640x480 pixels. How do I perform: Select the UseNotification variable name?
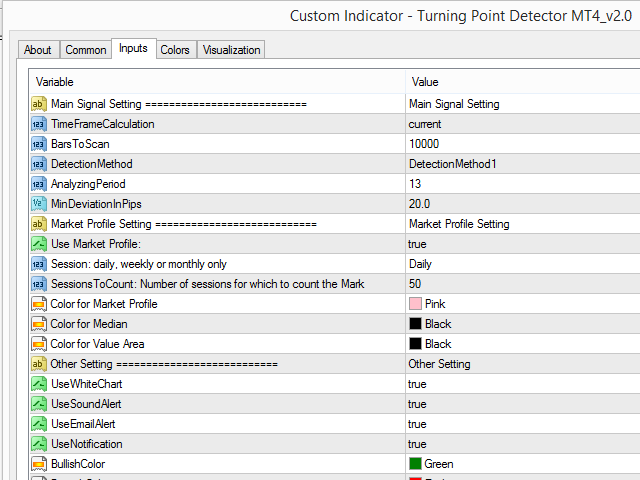point(87,444)
